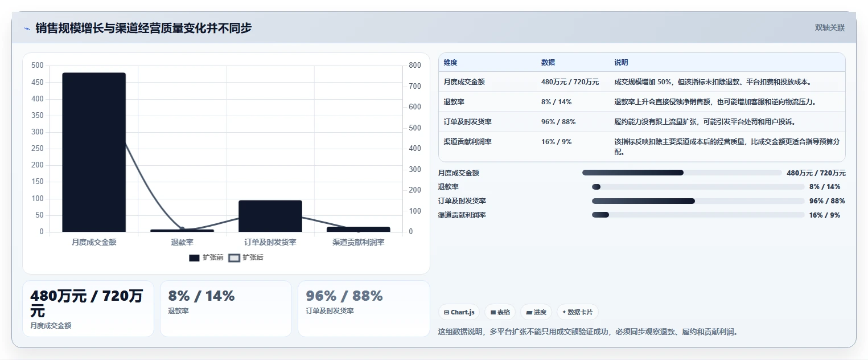Click the 退款率 x-axis label
Image resolution: width=868 pixels, height=360 pixels.
(x=182, y=242)
